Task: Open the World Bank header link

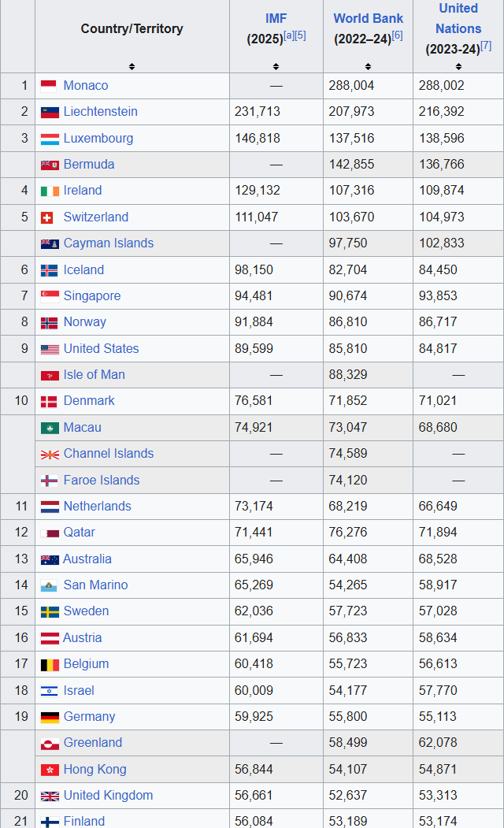Action: point(368,18)
